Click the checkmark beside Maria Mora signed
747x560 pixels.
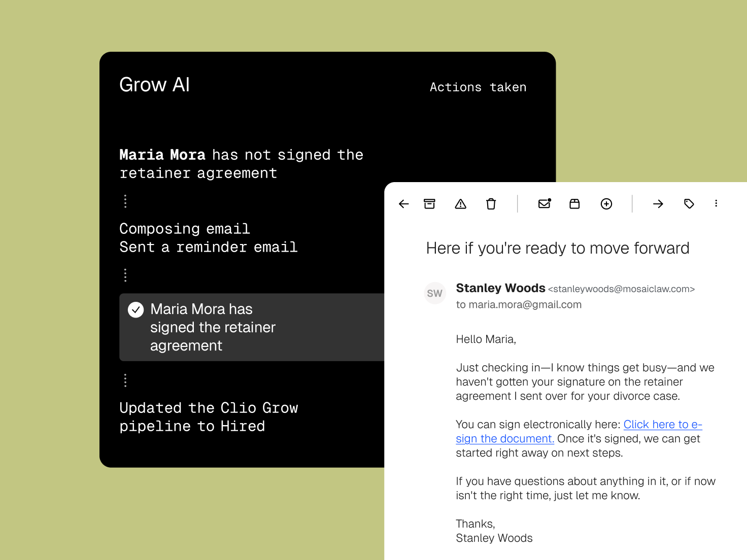tap(136, 309)
